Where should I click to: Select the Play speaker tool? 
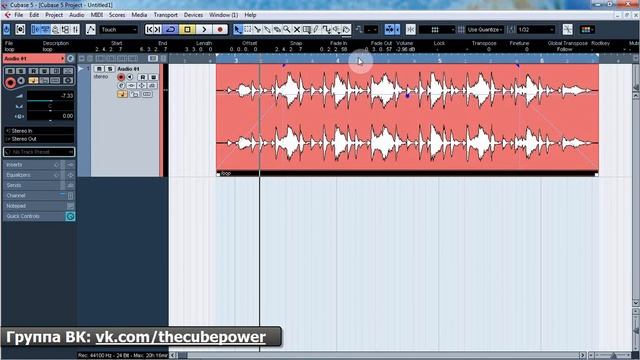(x=336, y=29)
